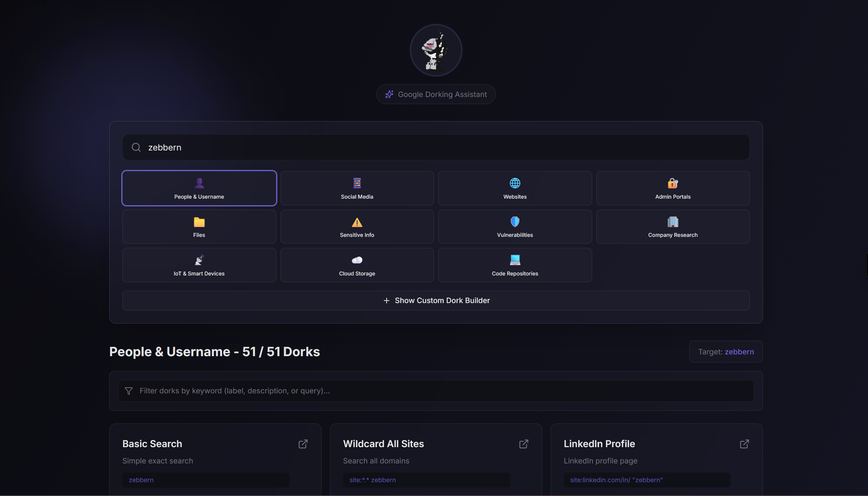Open the Code Repositories category

tap(515, 265)
